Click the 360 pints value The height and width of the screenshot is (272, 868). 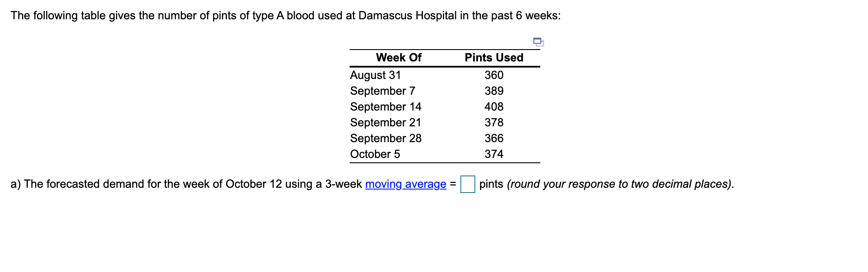(x=494, y=75)
